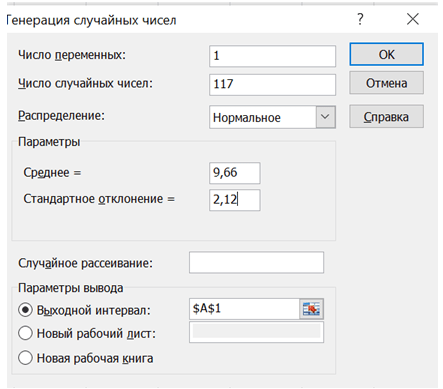Expand the Распределение dropdown arrow
This screenshot has height=389, width=443.
coord(325,117)
